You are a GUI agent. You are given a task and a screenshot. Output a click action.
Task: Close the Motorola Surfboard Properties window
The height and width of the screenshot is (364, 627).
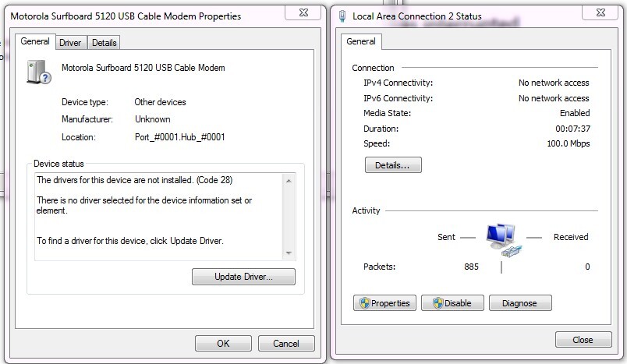[x=303, y=12]
